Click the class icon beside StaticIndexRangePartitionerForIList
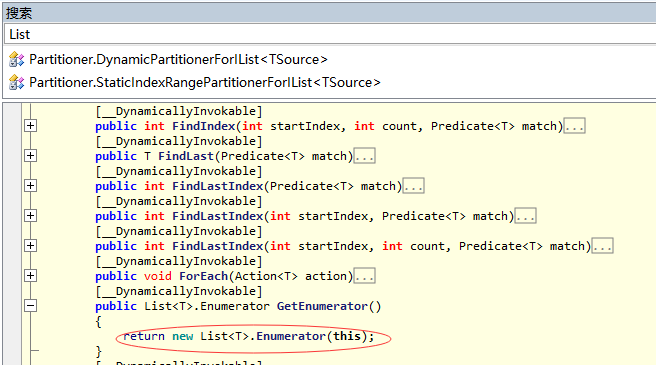 point(17,82)
